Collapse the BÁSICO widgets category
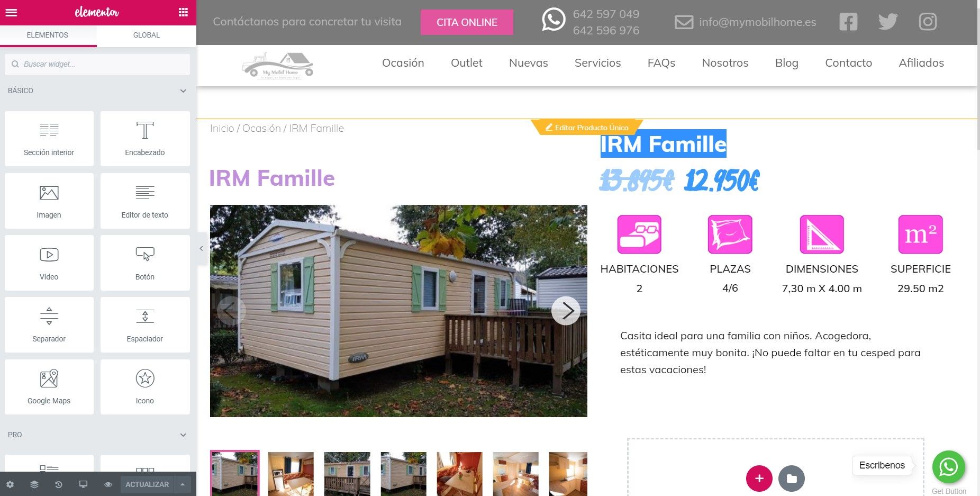 pos(183,91)
